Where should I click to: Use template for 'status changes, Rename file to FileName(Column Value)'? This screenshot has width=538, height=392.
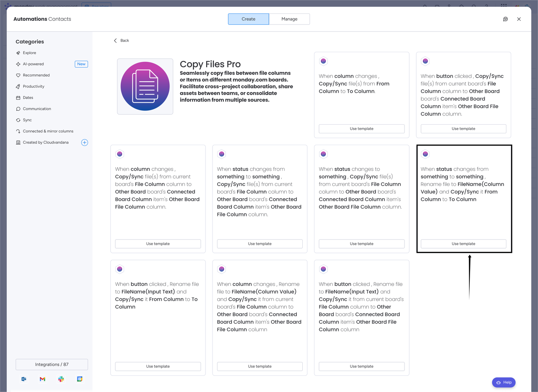(x=463, y=244)
